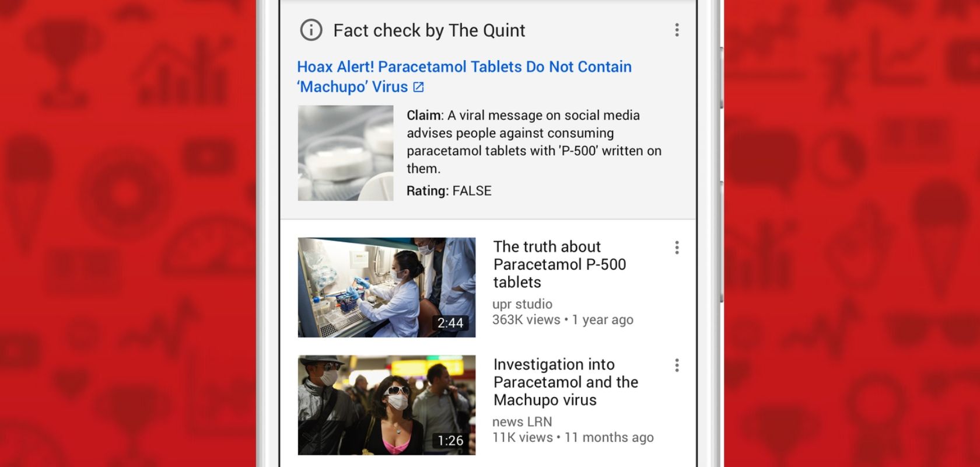Open the news LRN channel
This screenshot has height=467, width=980.
tap(522, 421)
